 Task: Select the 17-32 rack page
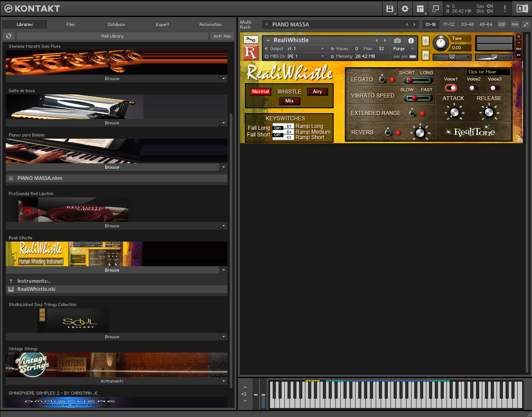coord(449,25)
